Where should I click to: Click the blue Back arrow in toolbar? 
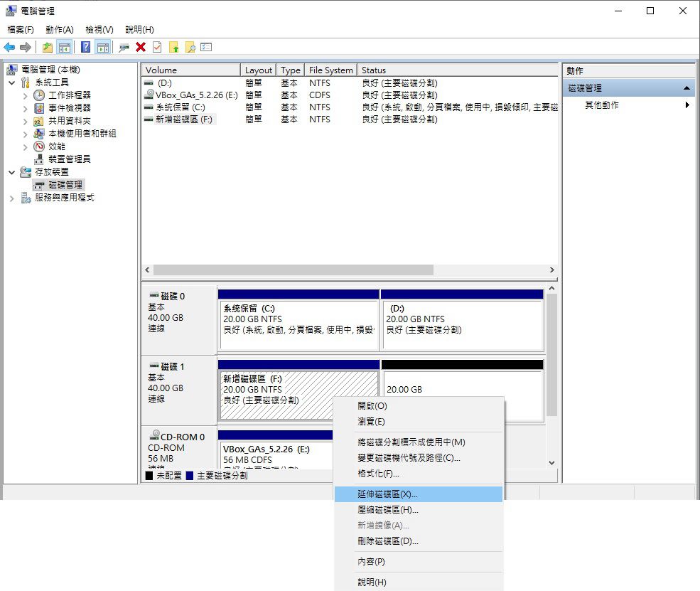9,48
